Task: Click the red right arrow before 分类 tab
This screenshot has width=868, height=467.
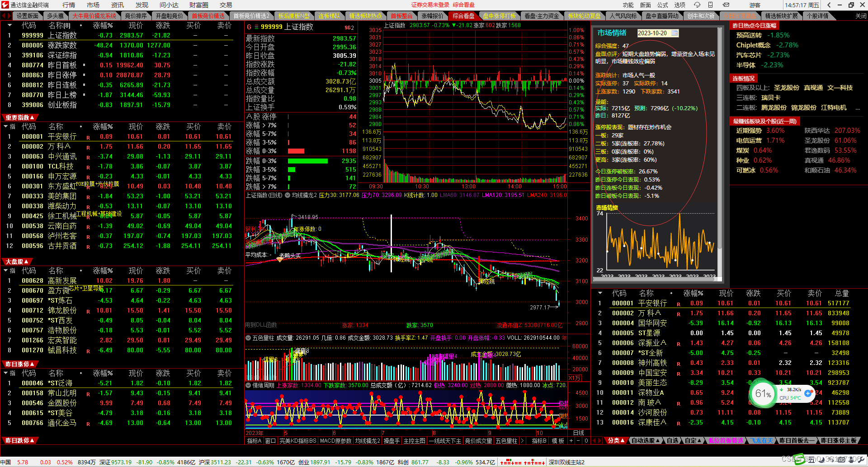Action: point(601,441)
